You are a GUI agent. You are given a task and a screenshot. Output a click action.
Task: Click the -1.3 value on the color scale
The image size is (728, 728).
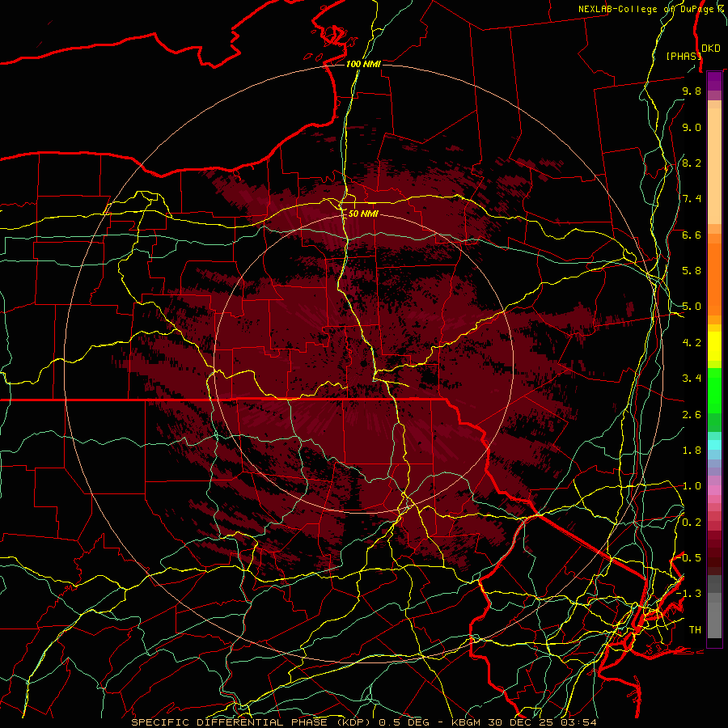tap(689, 594)
